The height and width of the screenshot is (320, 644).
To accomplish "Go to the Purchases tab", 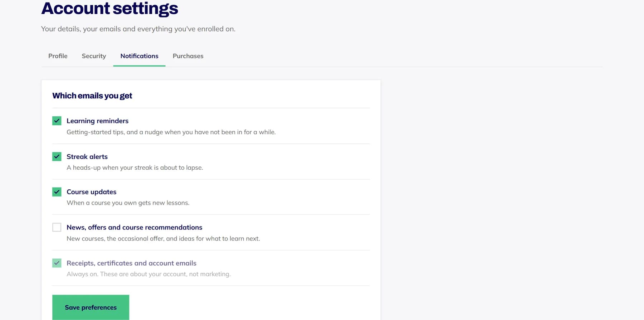I will (188, 56).
